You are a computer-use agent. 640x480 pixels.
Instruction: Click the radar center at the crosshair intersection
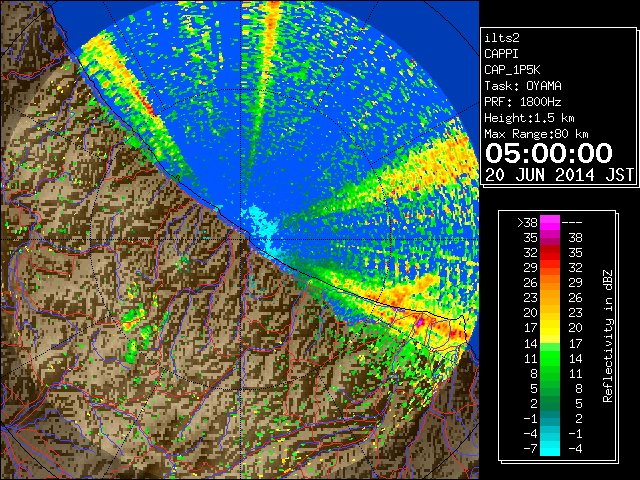[x=240, y=240]
